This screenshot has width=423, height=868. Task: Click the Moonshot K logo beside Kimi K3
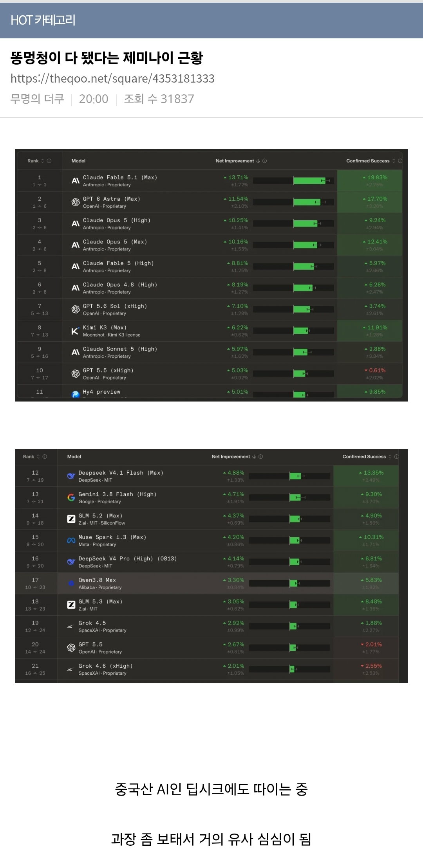75,331
